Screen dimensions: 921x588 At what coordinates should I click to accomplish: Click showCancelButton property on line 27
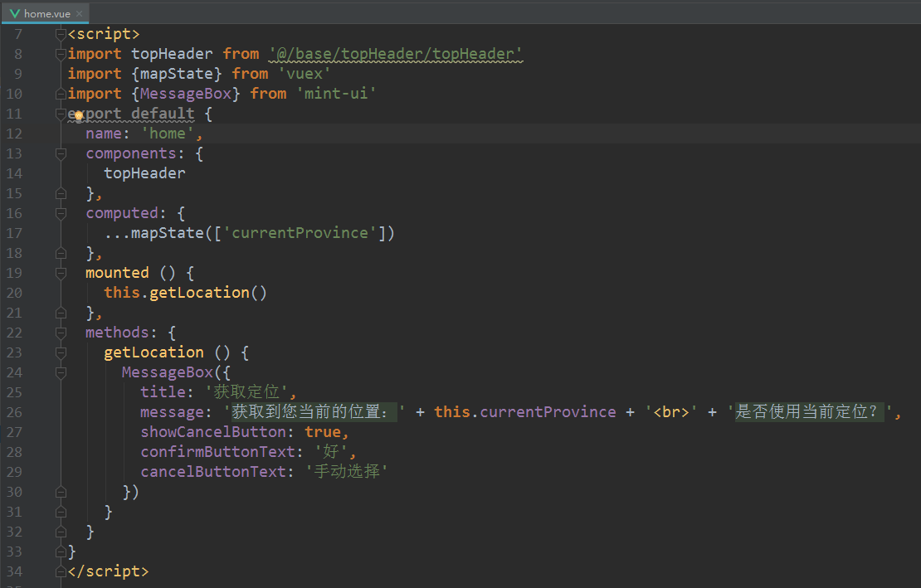click(212, 432)
